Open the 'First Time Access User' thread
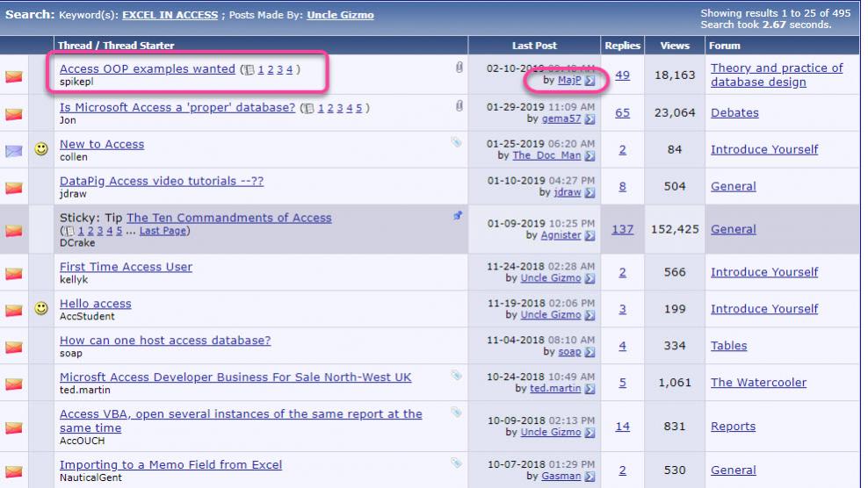868x488 pixels. [x=126, y=267]
